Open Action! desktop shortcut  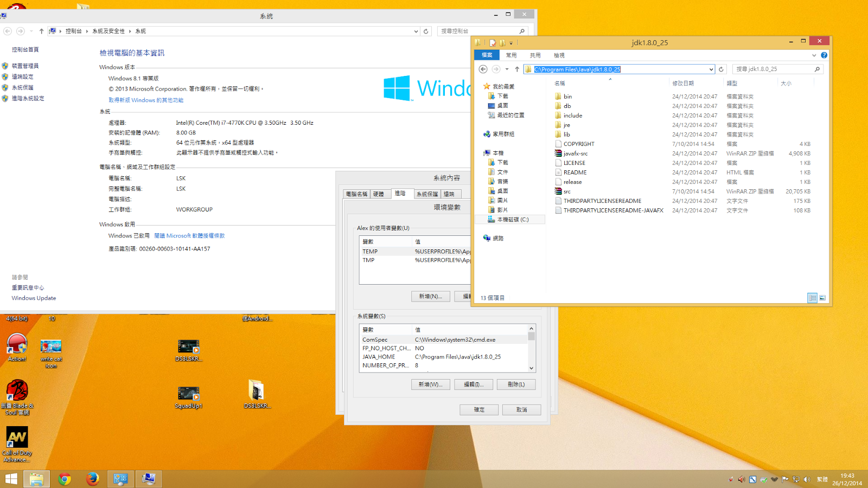[x=17, y=348]
